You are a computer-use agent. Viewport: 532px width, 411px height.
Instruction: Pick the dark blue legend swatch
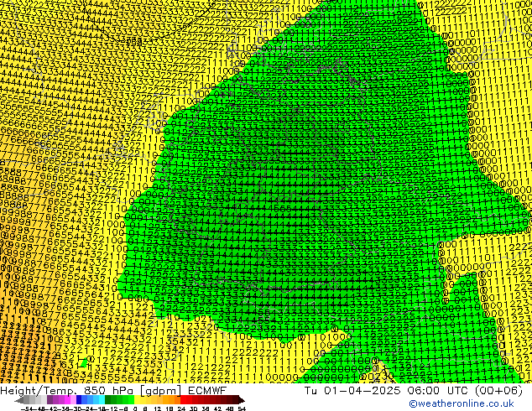coord(79,400)
